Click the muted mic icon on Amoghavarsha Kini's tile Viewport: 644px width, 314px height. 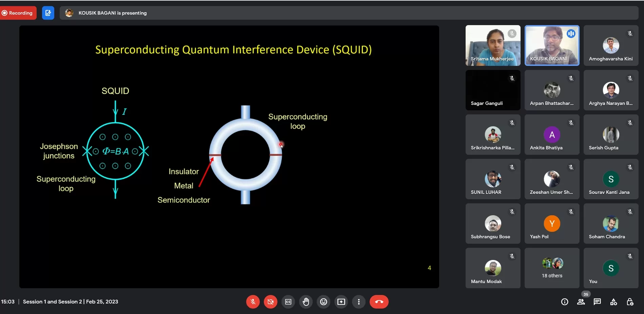(x=630, y=34)
